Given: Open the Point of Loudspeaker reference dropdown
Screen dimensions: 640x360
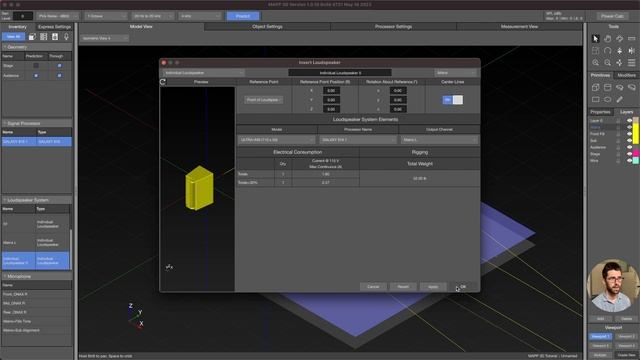Looking at the screenshot, I should click(x=264, y=100).
